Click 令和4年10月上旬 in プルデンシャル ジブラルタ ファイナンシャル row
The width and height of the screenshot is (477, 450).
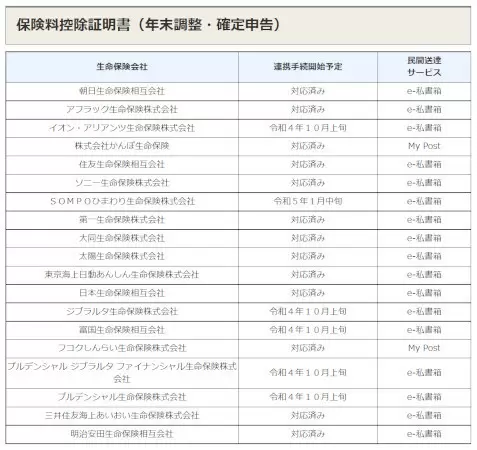click(x=308, y=373)
